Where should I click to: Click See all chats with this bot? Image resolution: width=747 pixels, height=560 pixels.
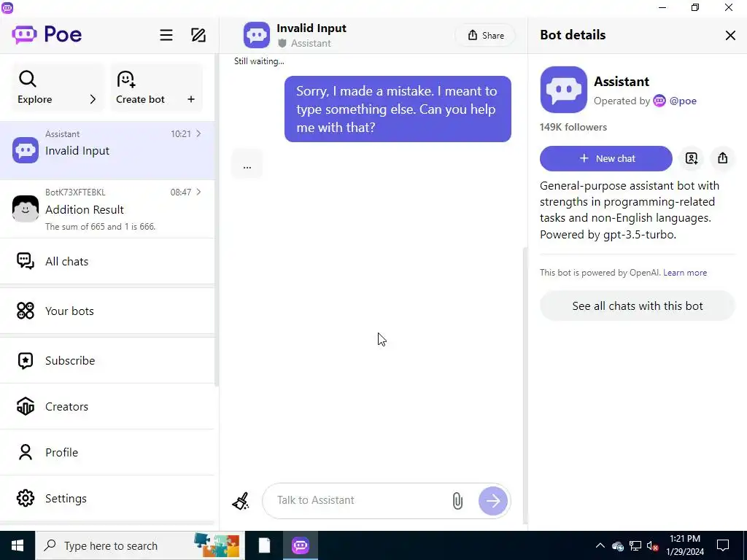(x=638, y=306)
